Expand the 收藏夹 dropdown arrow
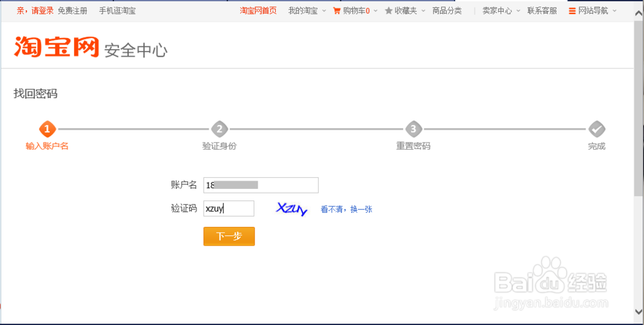644x325 pixels. point(422,11)
